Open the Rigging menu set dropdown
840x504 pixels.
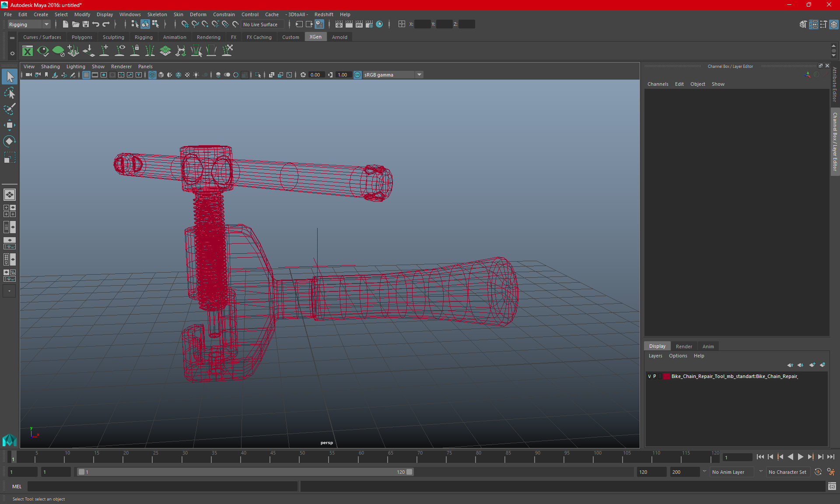tap(29, 24)
